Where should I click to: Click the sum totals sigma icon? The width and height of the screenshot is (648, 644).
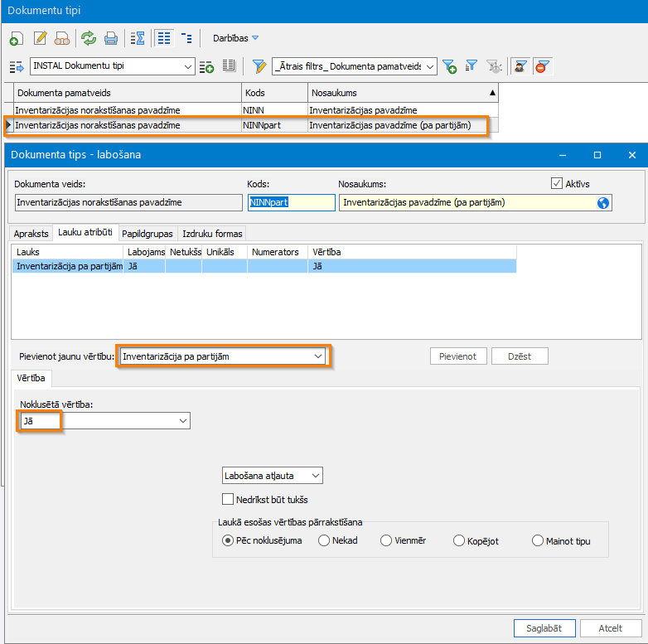click(138, 38)
